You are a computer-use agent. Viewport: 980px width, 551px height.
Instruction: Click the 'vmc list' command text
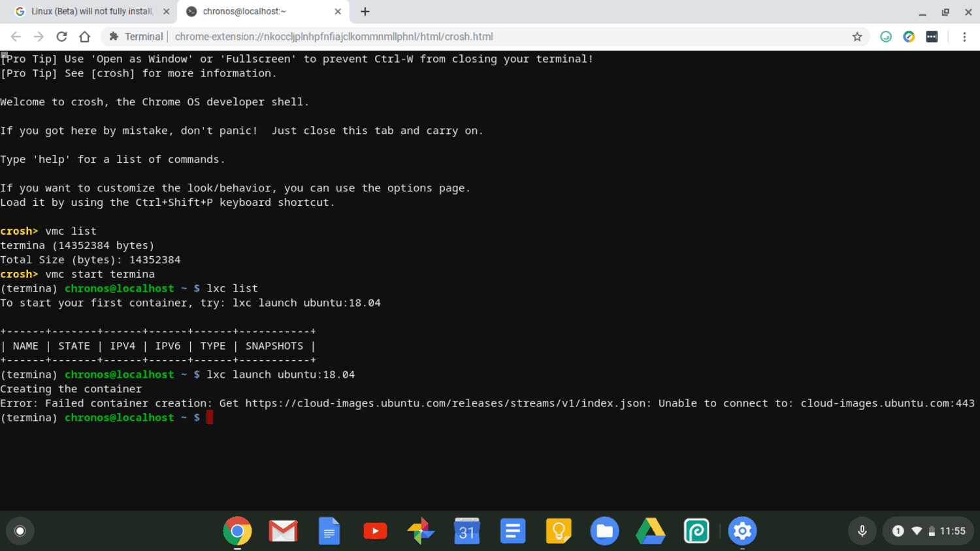[x=71, y=231]
